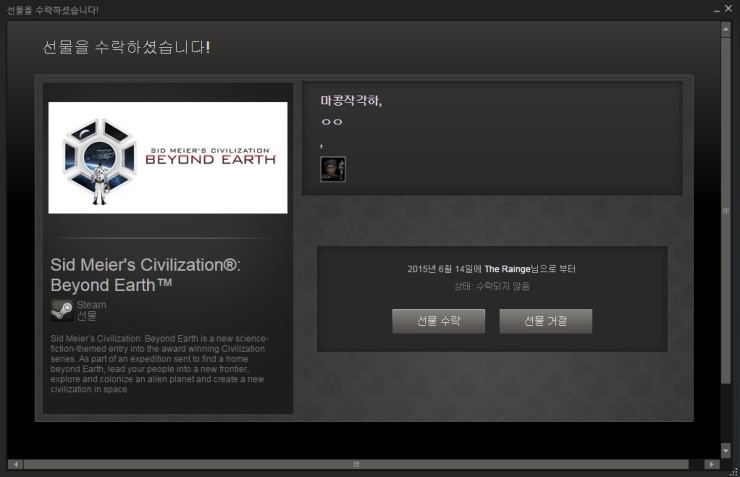Click the horizontal scrollbar left arrow
The height and width of the screenshot is (477, 740).
[15, 464]
